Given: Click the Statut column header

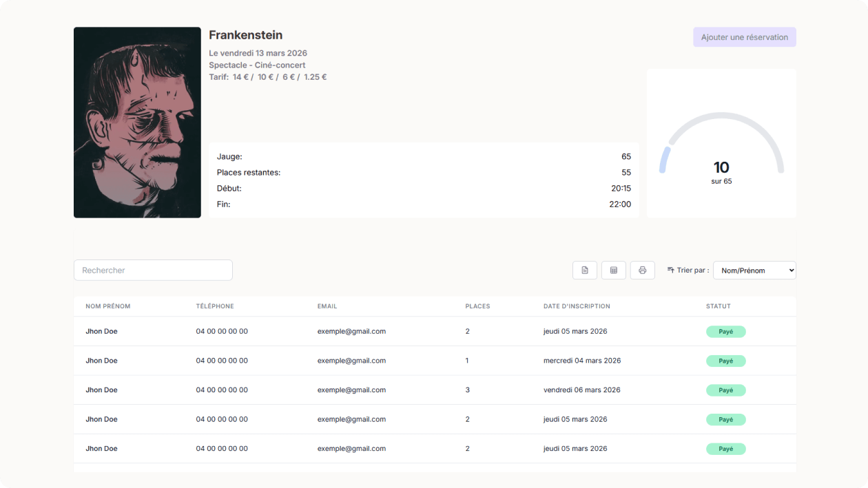Looking at the screenshot, I should 718,306.
